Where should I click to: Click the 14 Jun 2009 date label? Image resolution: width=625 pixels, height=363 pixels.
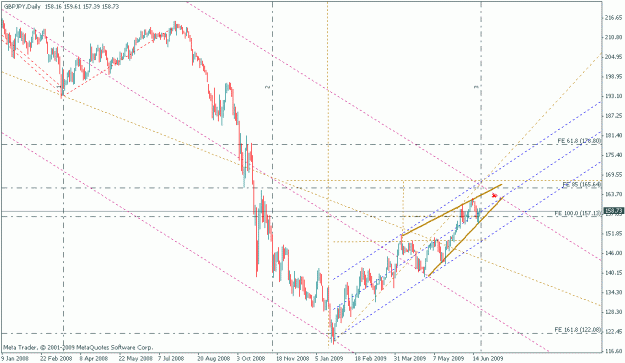[x=488, y=358]
